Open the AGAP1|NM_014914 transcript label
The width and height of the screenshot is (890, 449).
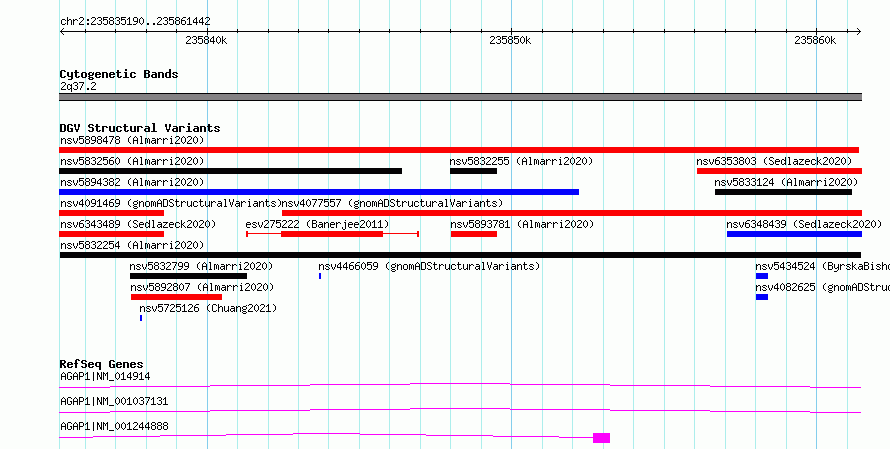coord(105,376)
